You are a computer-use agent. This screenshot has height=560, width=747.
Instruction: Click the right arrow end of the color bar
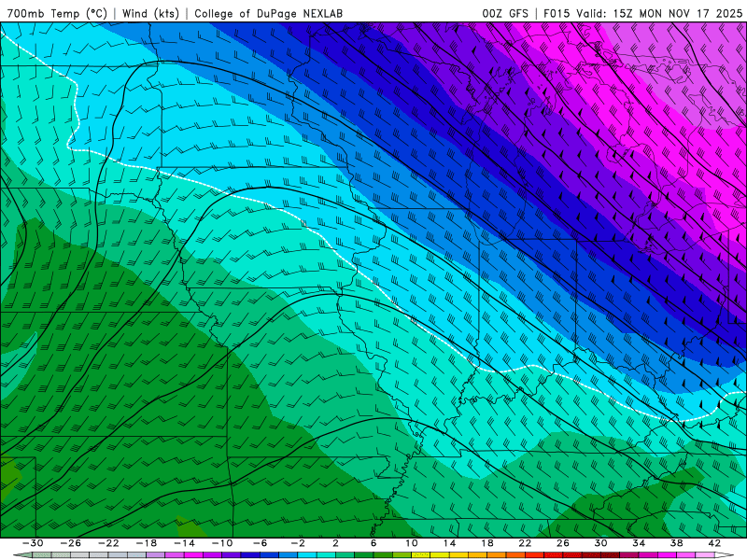(725, 555)
